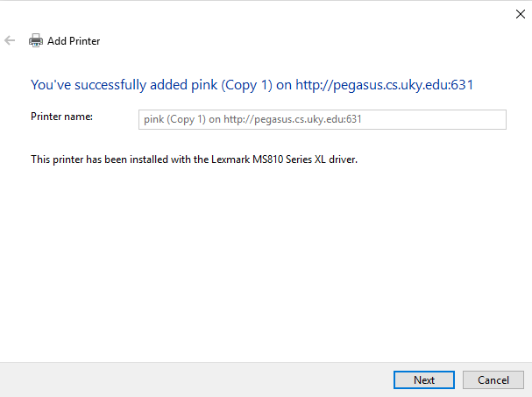Click 'pink (Copy 1)' inside the name field
This screenshot has width=532, height=397.
coord(174,119)
